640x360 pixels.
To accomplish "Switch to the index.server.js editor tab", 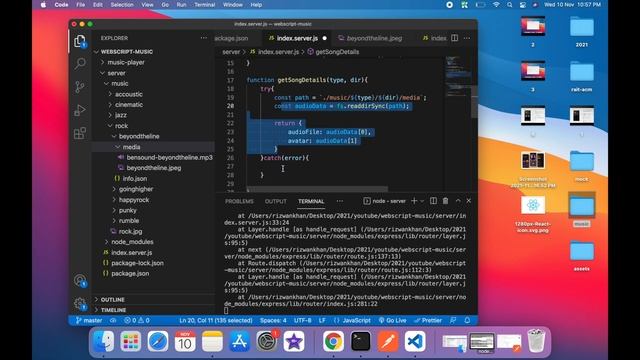I will point(297,38).
